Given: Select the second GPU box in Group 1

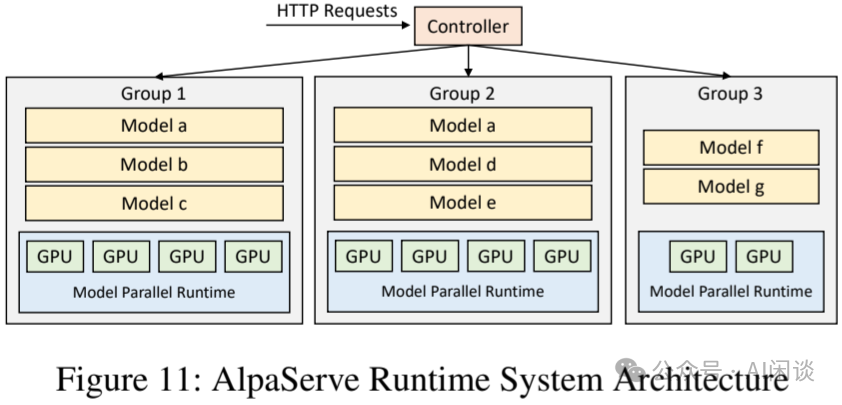Looking at the screenshot, I should [121, 257].
